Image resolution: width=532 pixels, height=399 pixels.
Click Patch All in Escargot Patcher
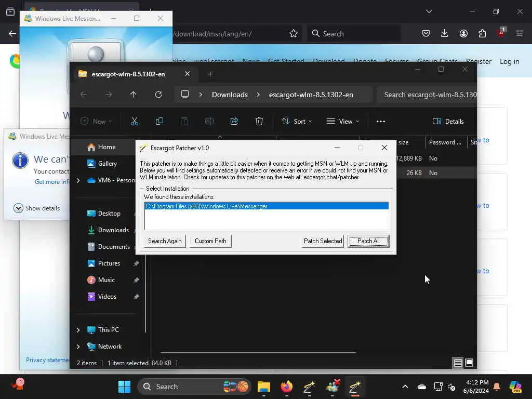click(x=368, y=241)
